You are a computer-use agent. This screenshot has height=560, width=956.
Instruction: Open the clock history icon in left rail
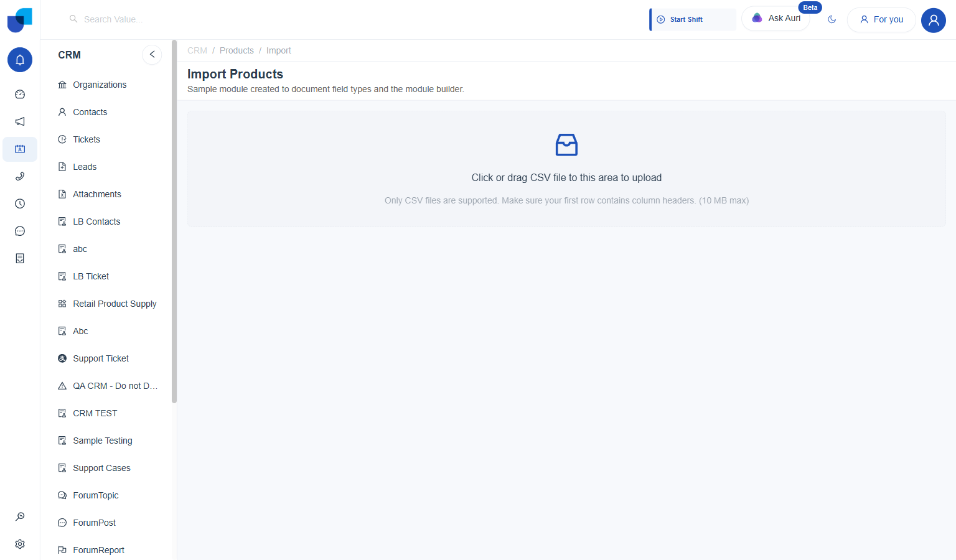[x=20, y=204]
